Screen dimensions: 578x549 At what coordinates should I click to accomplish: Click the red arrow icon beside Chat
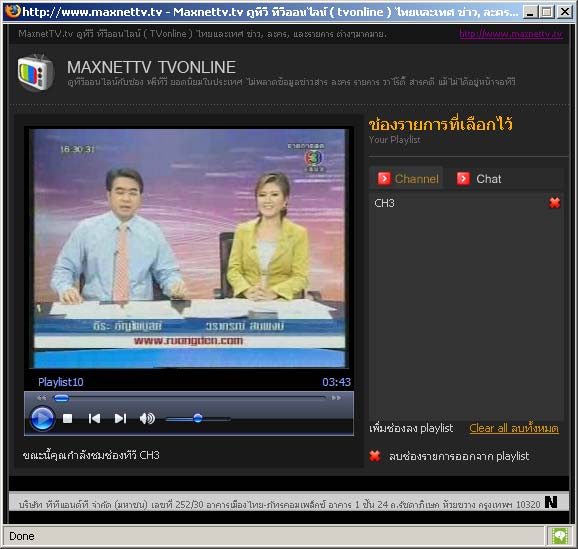tap(463, 178)
